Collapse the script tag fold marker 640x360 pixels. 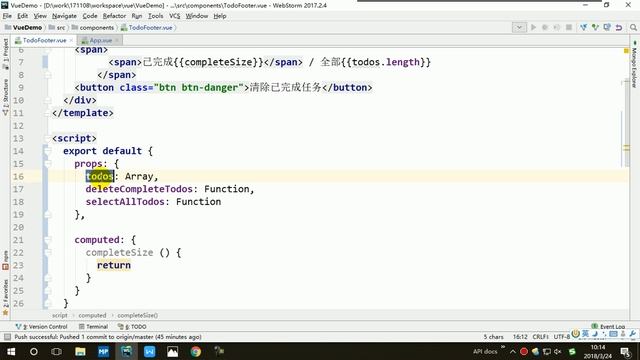coord(47,138)
